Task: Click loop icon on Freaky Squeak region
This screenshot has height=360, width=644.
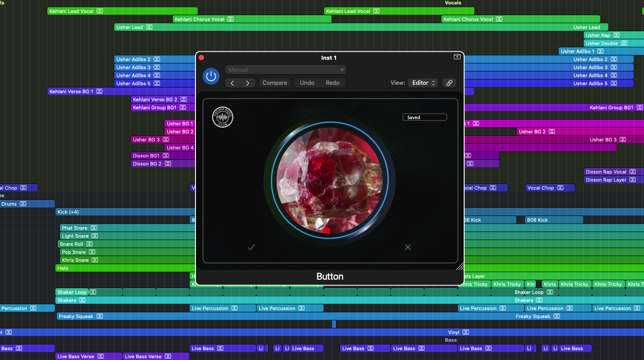Action: [x=100, y=316]
